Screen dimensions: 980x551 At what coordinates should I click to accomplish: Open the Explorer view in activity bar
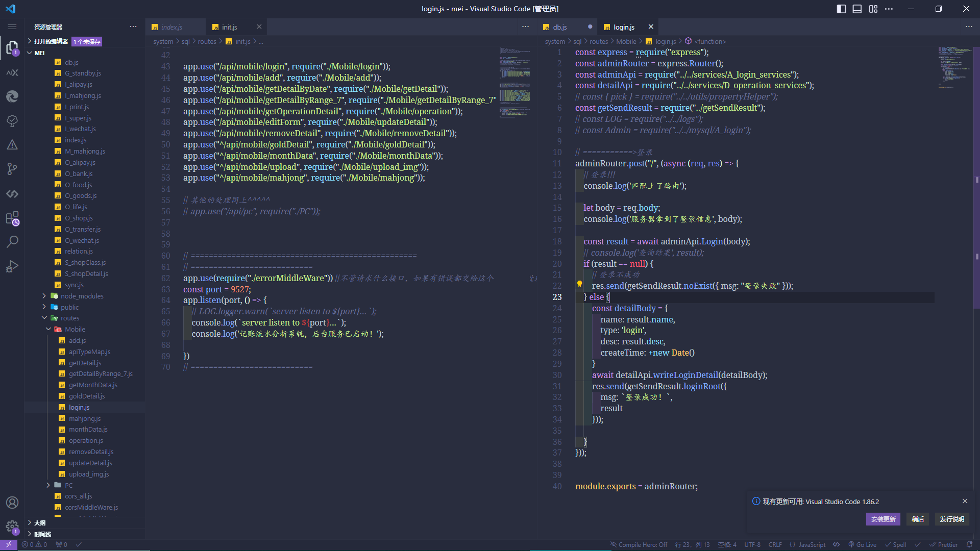12,48
